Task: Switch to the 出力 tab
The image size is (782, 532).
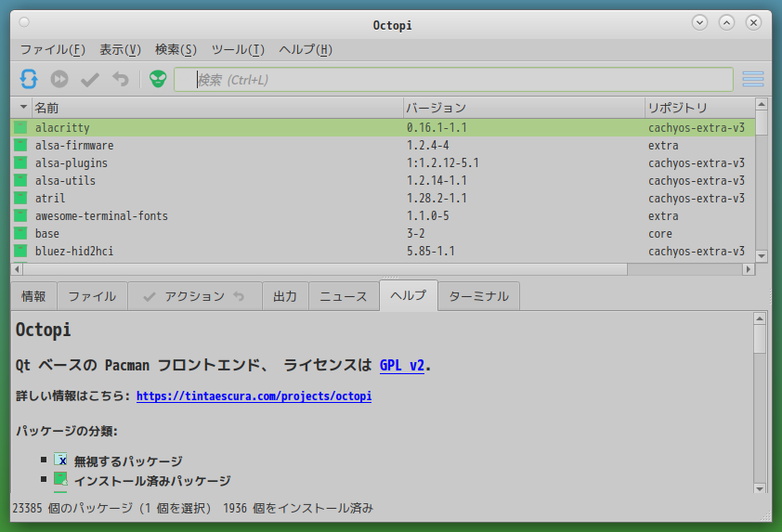Action: pos(285,296)
